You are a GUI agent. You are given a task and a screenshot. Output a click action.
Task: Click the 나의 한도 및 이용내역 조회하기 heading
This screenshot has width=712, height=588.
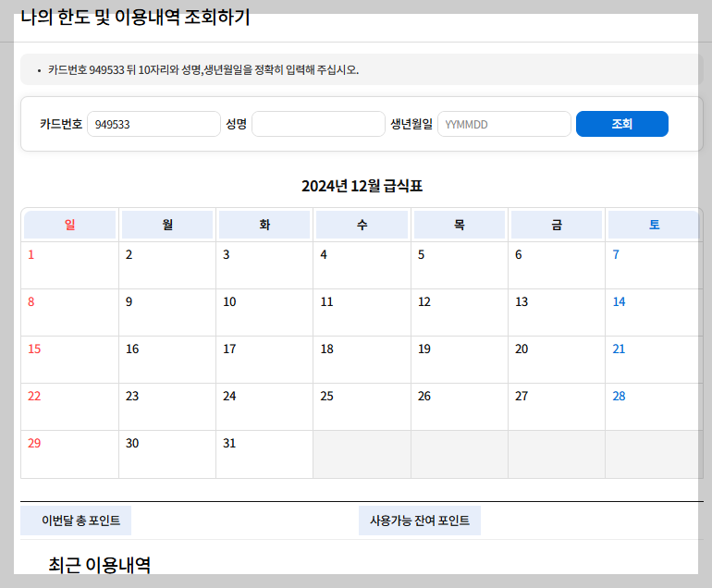click(x=135, y=18)
